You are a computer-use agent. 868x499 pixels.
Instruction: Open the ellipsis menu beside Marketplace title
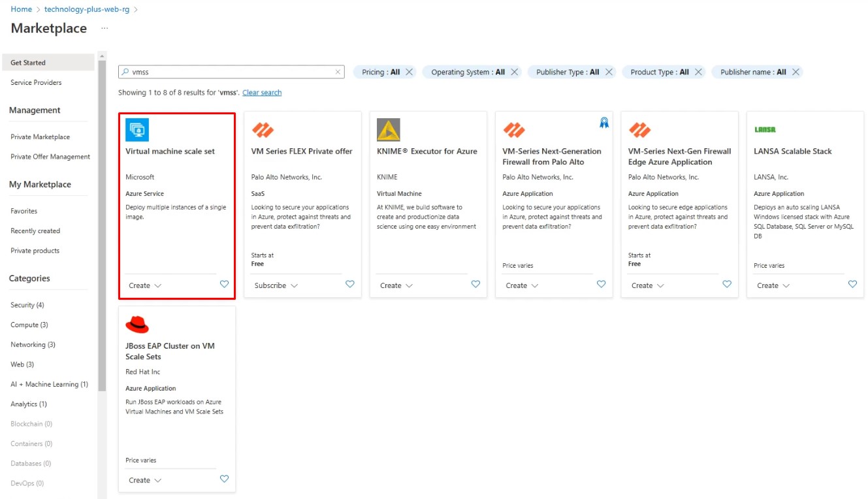pos(104,29)
